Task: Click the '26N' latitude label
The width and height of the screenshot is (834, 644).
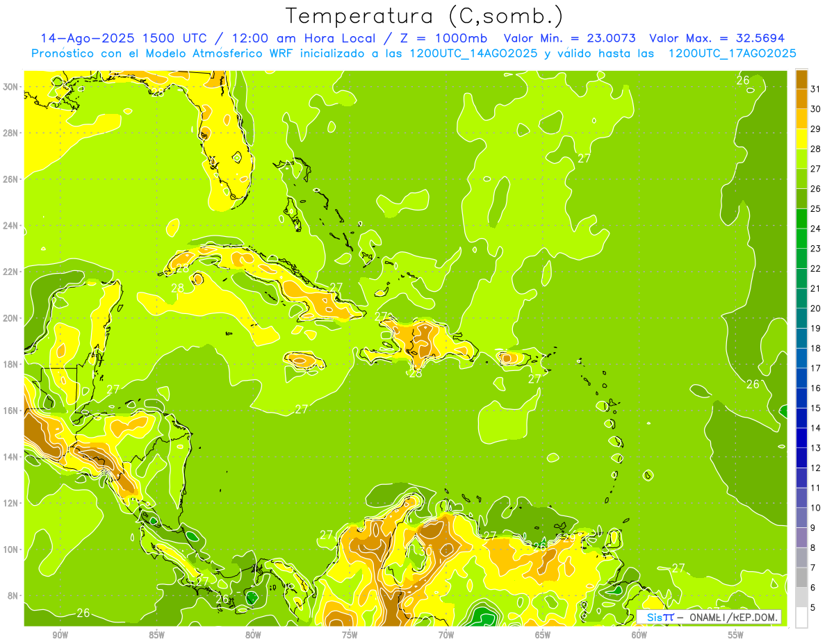Action: pos(11,179)
